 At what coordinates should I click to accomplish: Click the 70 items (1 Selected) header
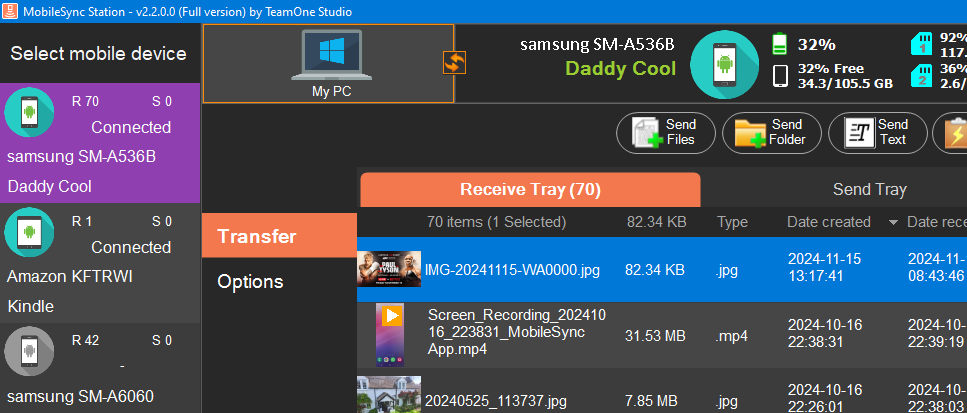(x=496, y=222)
